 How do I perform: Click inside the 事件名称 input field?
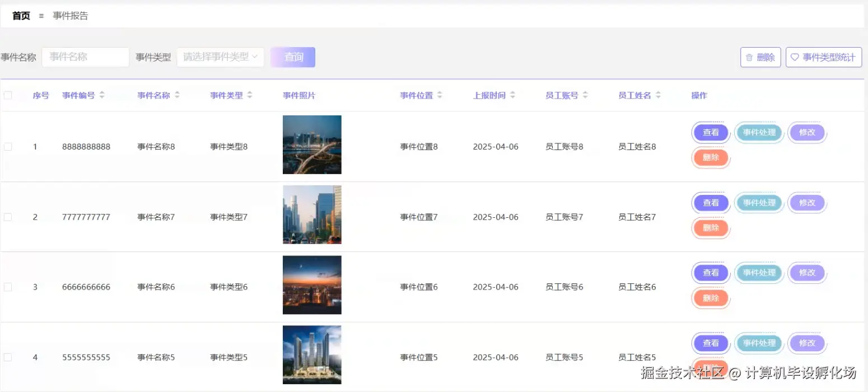click(85, 57)
